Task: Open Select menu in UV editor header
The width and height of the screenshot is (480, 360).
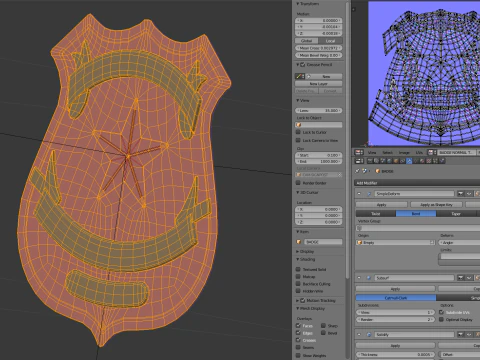Action: (x=387, y=152)
